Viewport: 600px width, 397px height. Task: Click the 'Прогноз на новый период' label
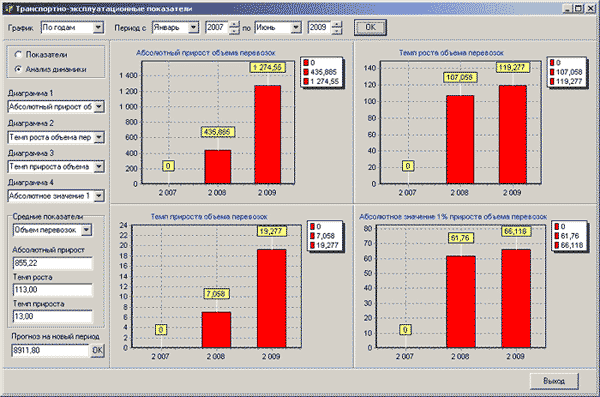55,337
